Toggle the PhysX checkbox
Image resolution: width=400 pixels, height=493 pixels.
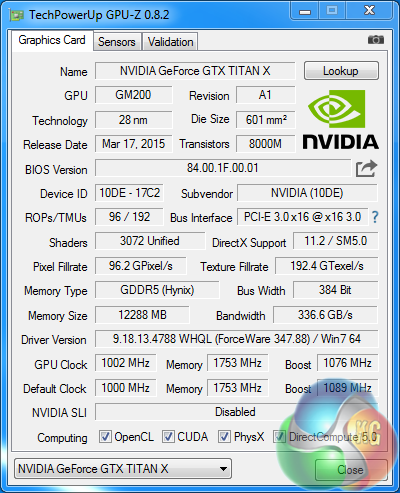[224, 436]
